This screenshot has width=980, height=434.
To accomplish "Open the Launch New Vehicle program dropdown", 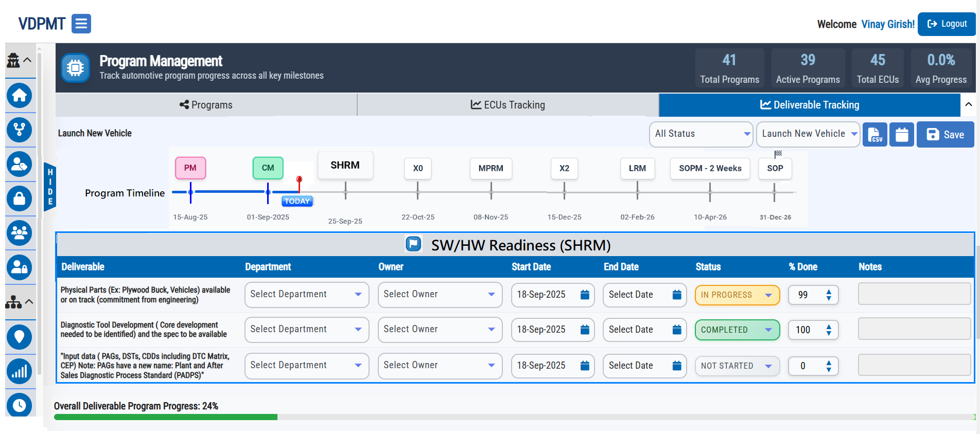I will pos(808,134).
